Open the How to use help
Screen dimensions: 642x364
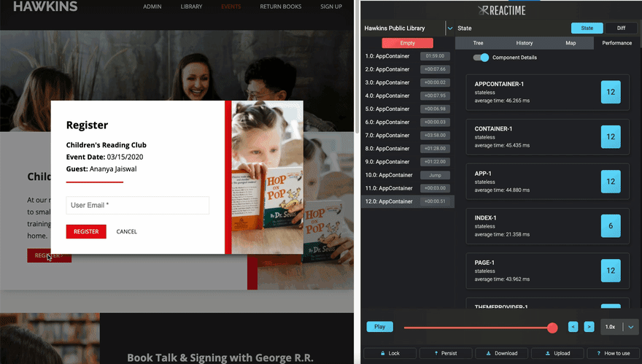(613, 353)
